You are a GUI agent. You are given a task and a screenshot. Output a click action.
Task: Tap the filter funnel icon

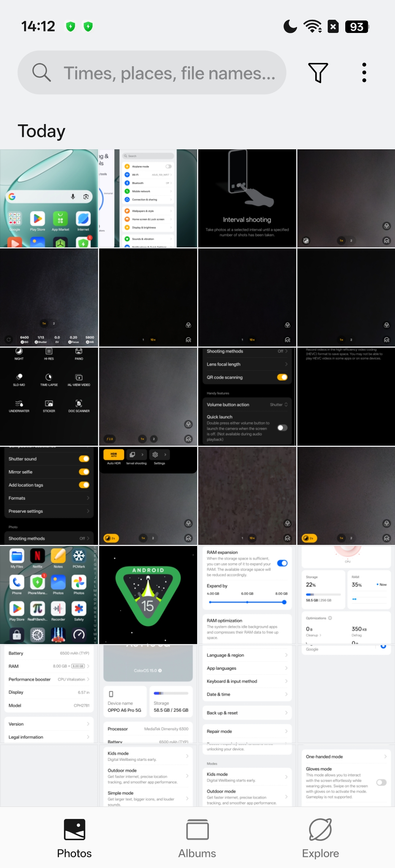[318, 72]
